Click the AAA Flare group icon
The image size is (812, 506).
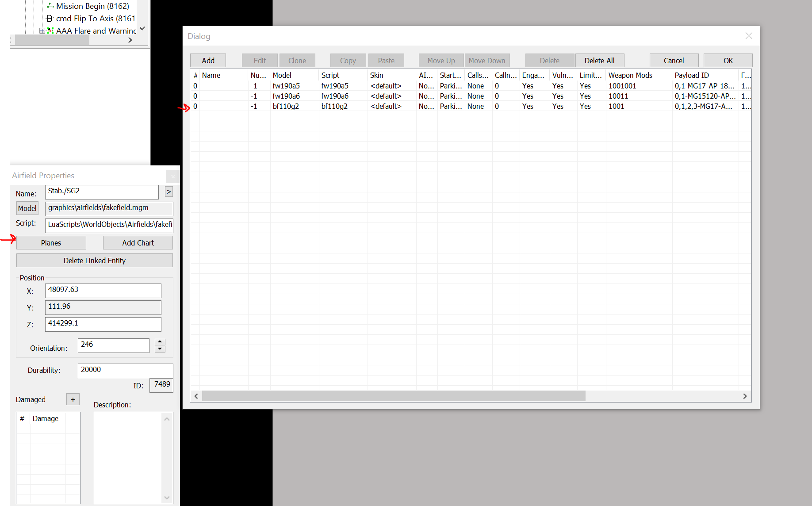(x=50, y=31)
